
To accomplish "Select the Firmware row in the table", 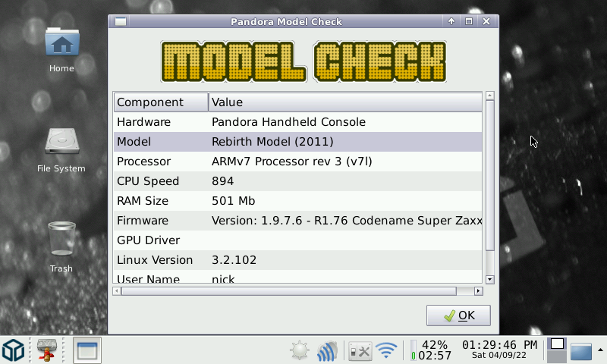I will pos(297,221).
